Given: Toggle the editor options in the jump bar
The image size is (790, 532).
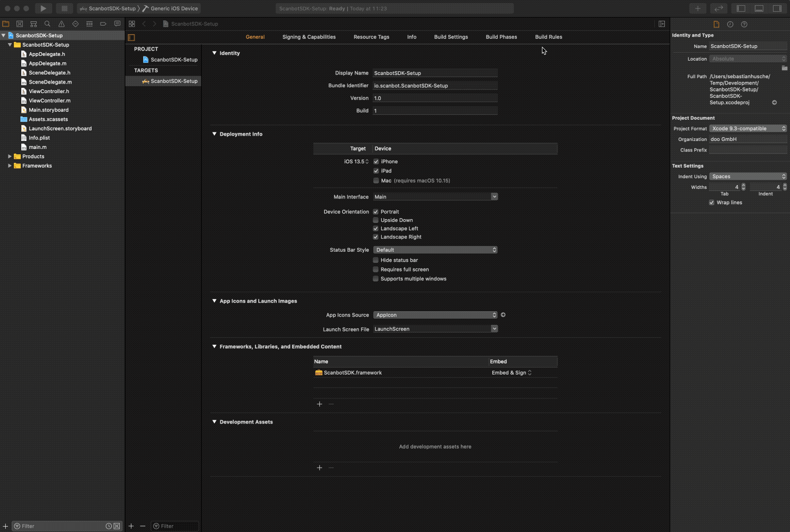Looking at the screenshot, I should click(131, 23).
